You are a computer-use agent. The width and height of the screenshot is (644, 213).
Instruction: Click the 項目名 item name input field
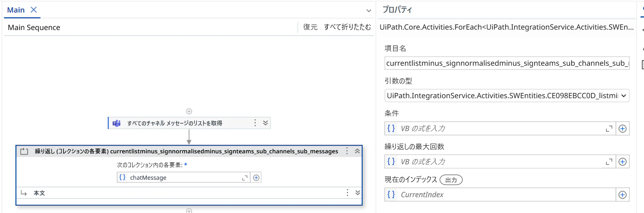[507, 63]
